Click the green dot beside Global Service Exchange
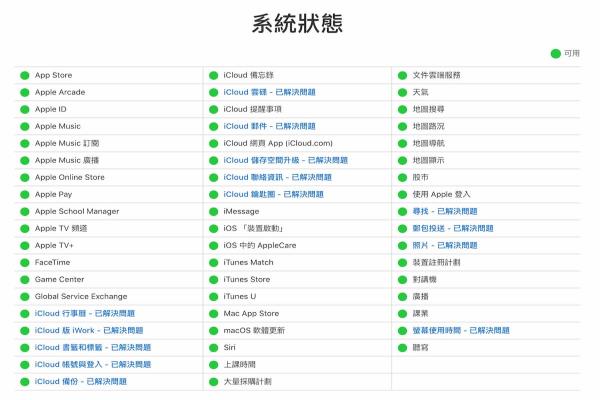The width and height of the screenshot is (600, 400). point(25,297)
